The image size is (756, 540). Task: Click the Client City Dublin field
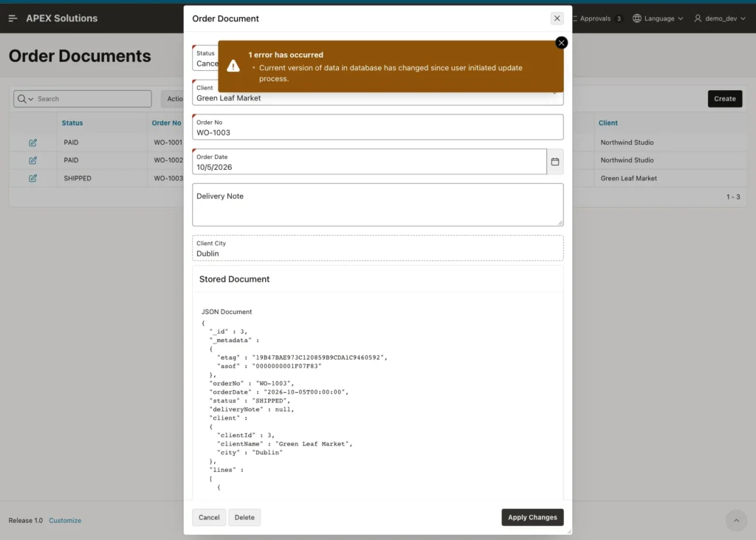click(377, 248)
